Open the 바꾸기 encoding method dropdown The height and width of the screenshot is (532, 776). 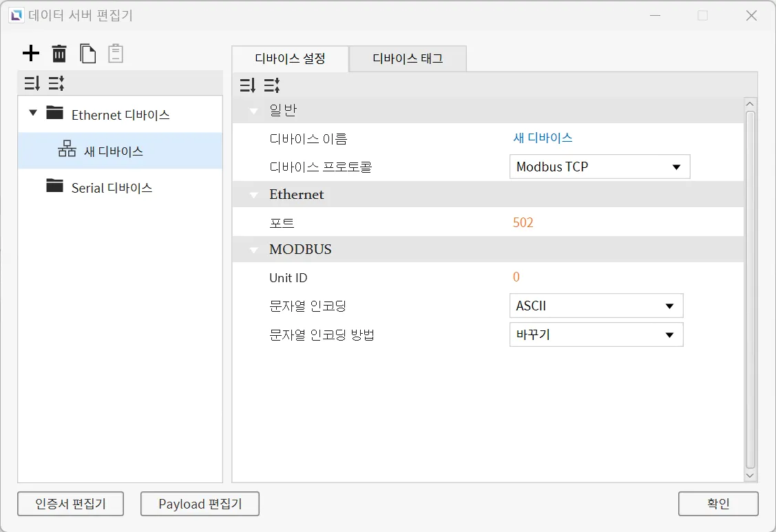[x=596, y=335]
